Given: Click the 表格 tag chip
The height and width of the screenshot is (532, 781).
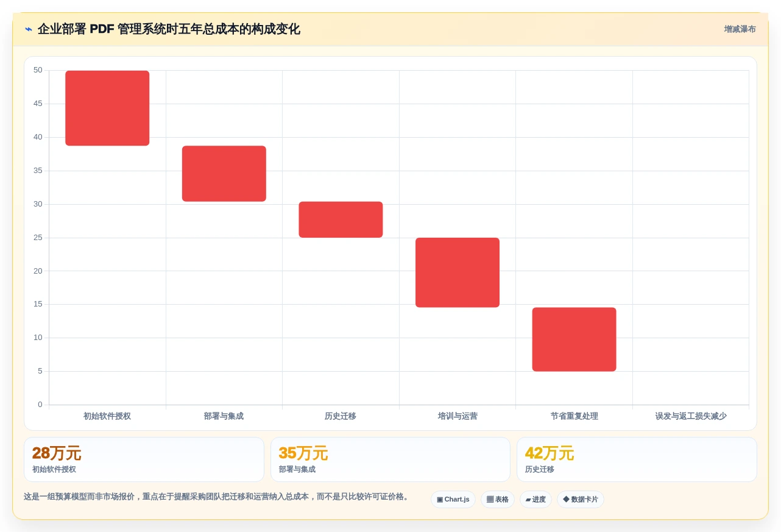Looking at the screenshot, I should pyautogui.click(x=498, y=500).
